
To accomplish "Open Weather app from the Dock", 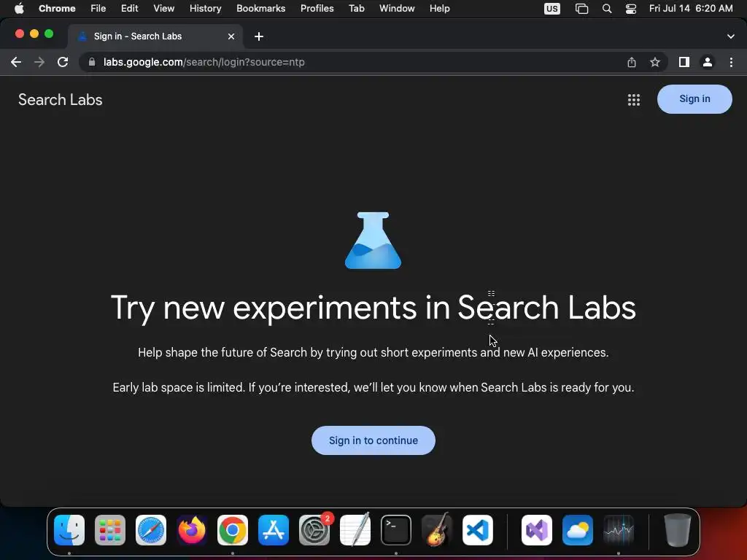I will (x=578, y=530).
